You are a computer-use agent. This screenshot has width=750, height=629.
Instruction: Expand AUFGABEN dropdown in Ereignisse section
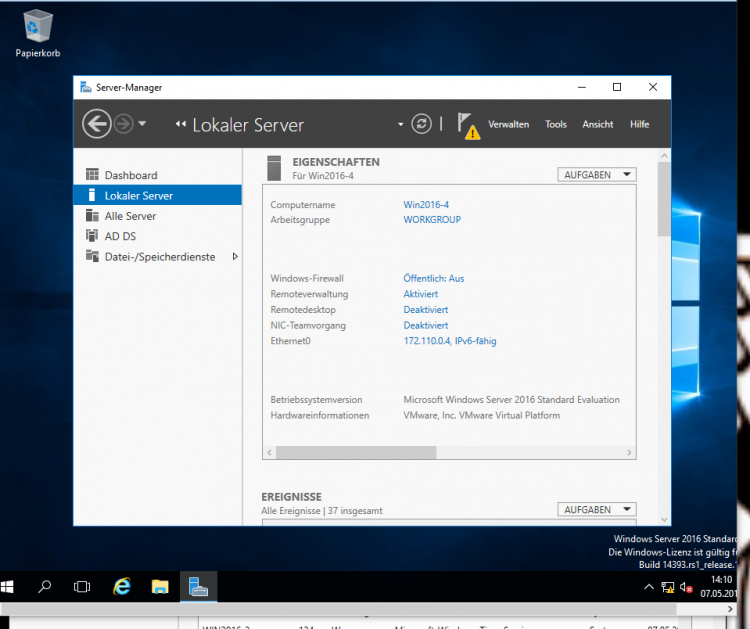pyautogui.click(x=597, y=509)
